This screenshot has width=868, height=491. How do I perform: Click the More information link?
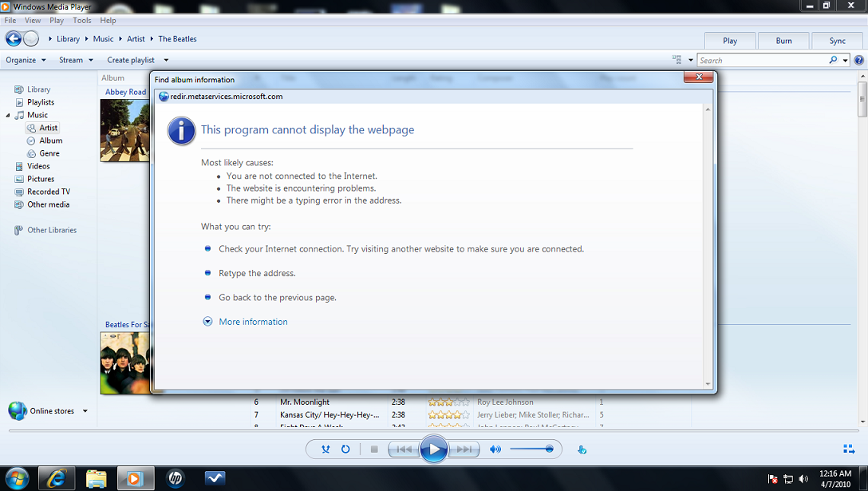(x=253, y=322)
